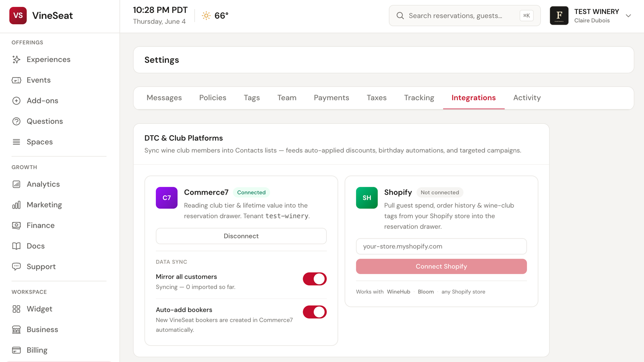The width and height of the screenshot is (644, 362).
Task: Click the VineSeat brand name
Action: click(52, 16)
